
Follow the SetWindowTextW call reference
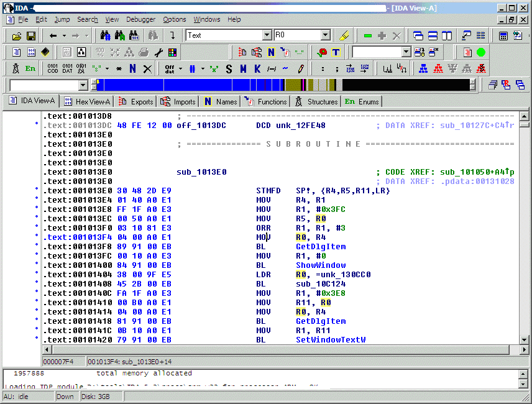point(331,340)
